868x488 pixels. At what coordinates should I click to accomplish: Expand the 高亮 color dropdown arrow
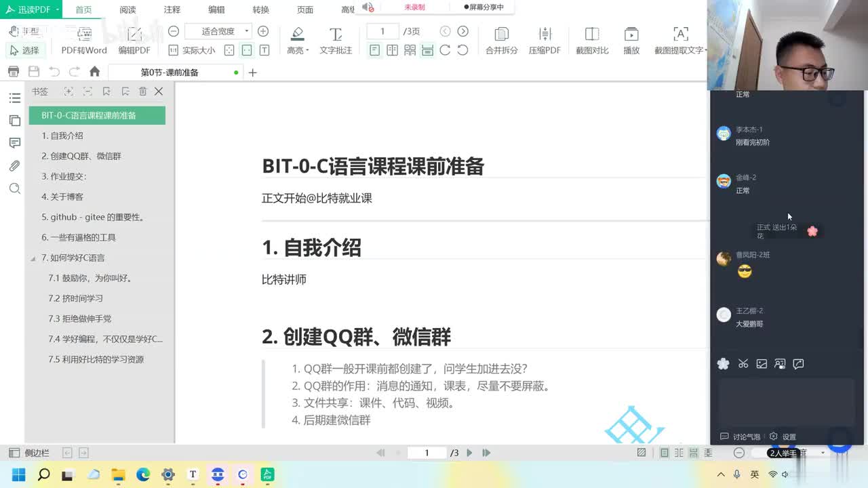[x=307, y=51]
